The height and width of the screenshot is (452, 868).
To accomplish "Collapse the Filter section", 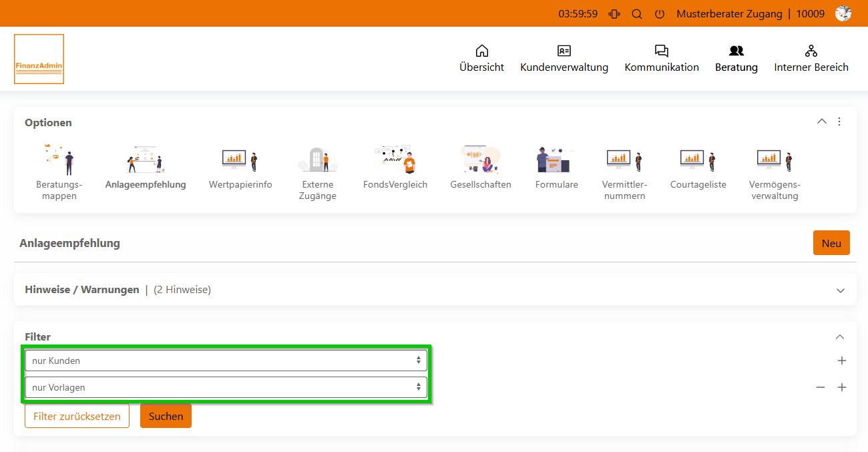I will 840,337.
